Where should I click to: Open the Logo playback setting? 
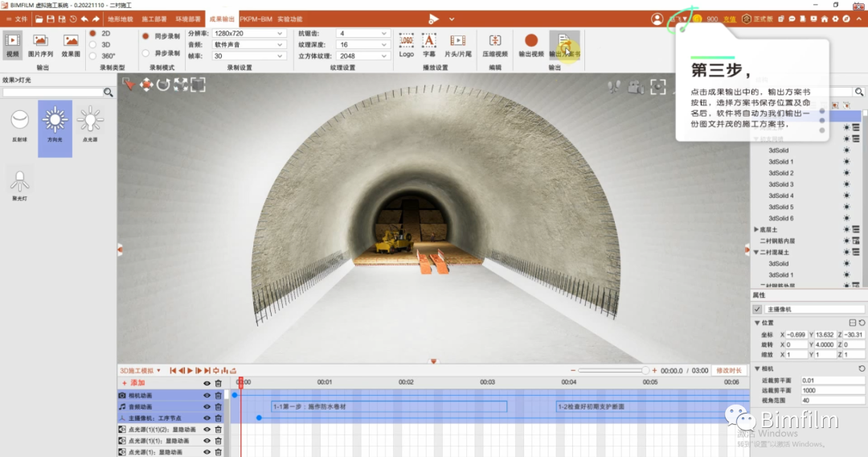point(407,45)
